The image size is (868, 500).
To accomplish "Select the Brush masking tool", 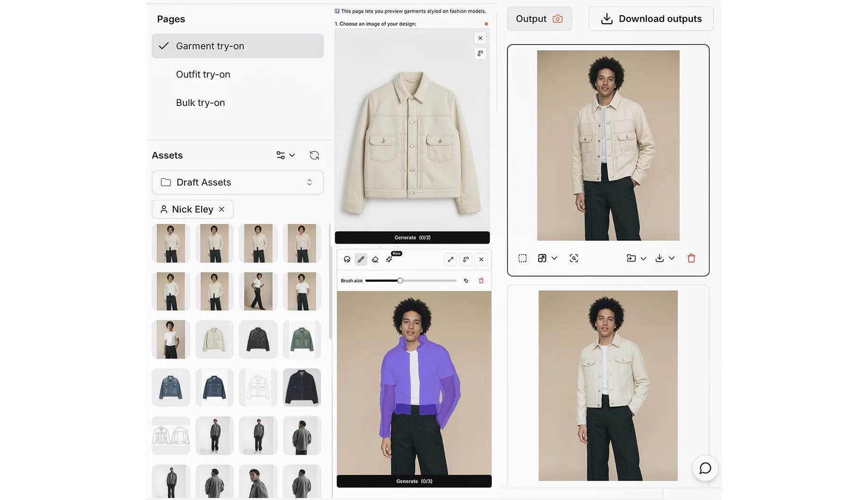I will click(361, 259).
